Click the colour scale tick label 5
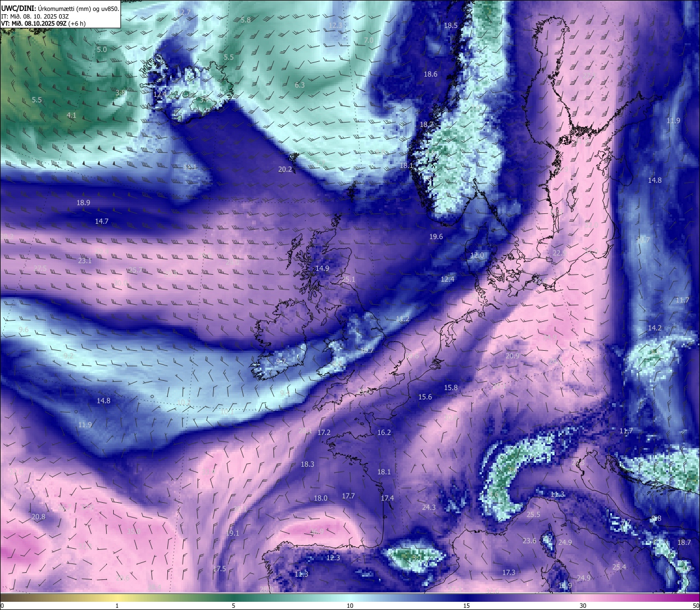The height and width of the screenshot is (610, 700). (234, 606)
